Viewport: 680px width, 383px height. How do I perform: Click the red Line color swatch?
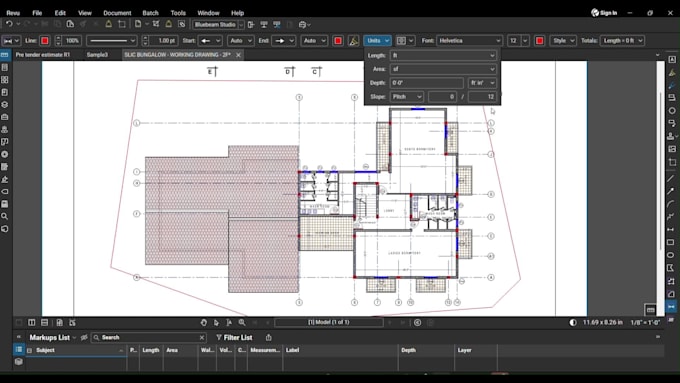tap(45, 41)
